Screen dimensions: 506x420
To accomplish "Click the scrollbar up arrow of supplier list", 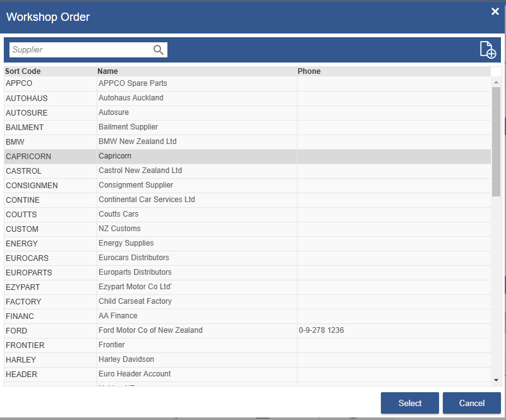I will point(496,82).
